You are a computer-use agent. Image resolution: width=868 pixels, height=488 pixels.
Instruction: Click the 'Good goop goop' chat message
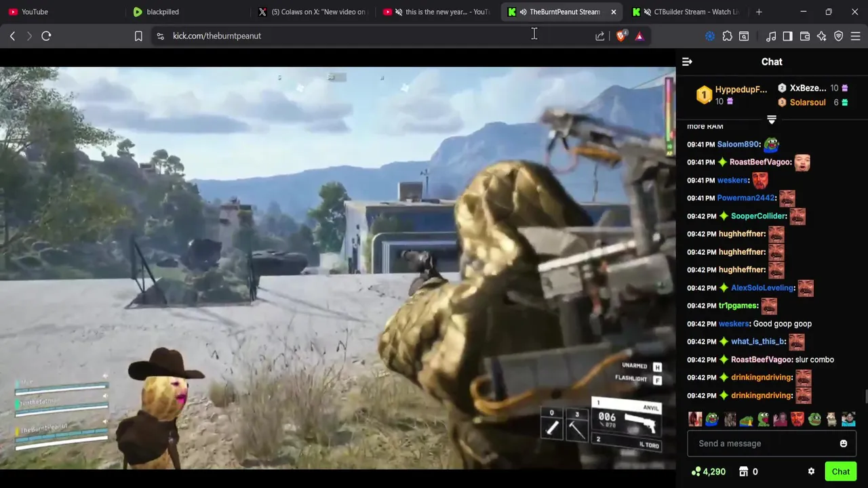coord(783,324)
